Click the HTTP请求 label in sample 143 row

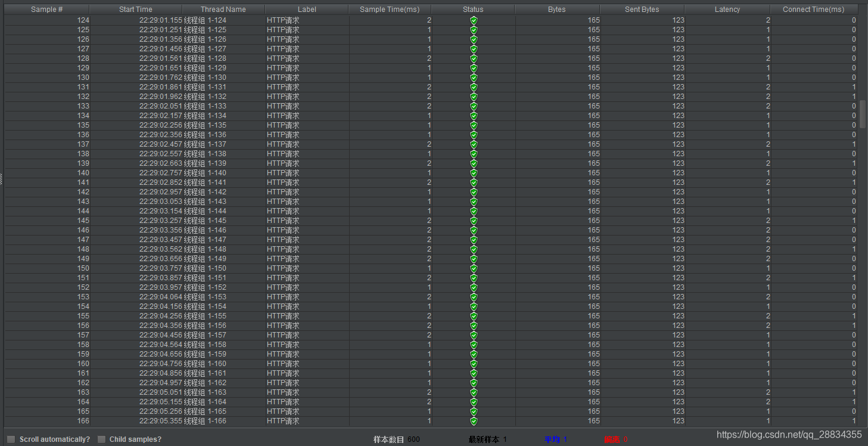coord(283,202)
